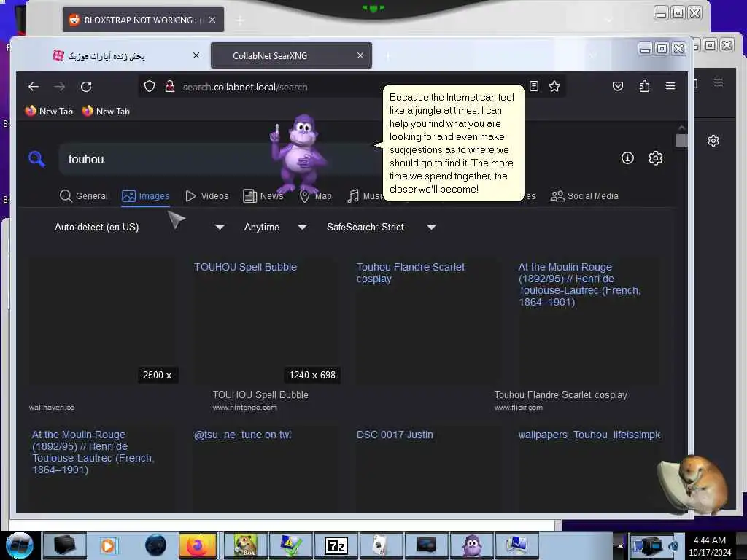
Task: Open the Pocket save icon
Action: coord(618,86)
